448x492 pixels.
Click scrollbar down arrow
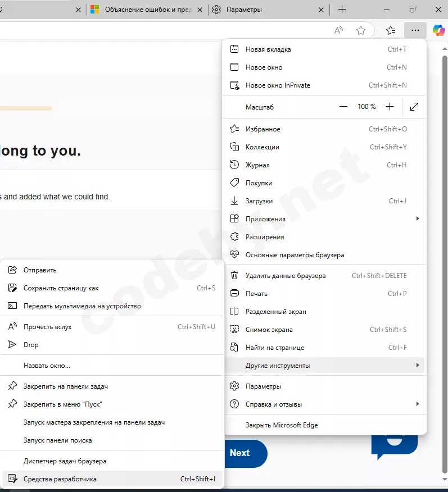click(445, 479)
